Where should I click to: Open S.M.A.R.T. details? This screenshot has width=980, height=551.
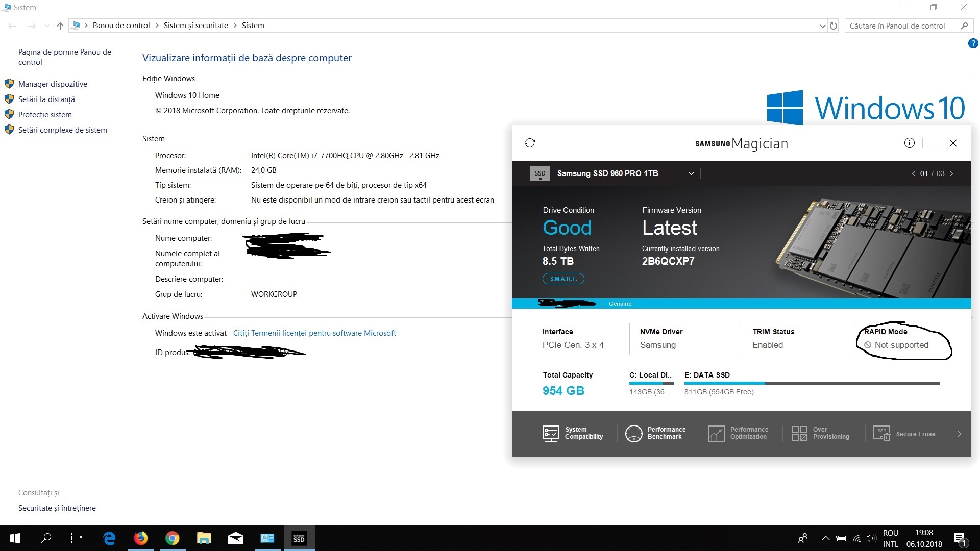563,279
